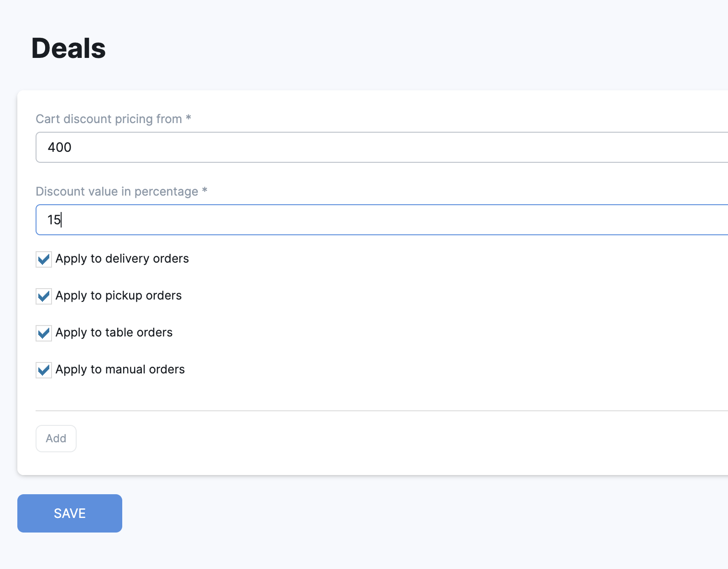Place cursor on the 15 value

(54, 220)
